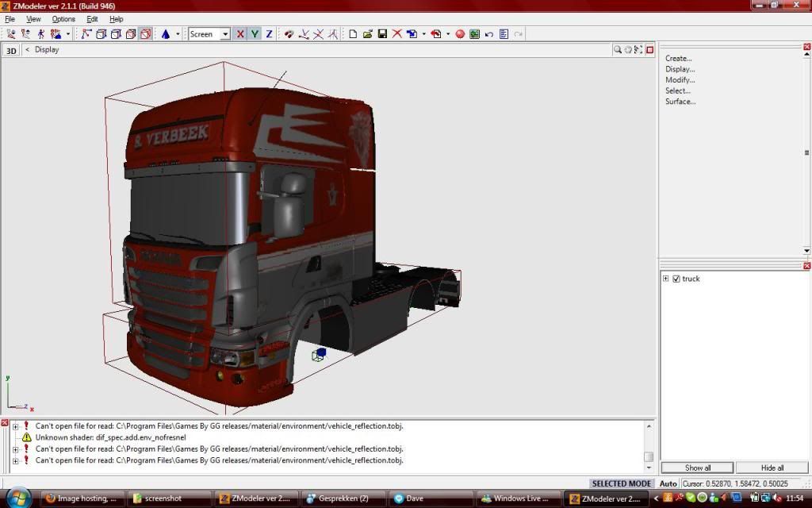Toggle the Auto button in status bar

pyautogui.click(x=668, y=483)
